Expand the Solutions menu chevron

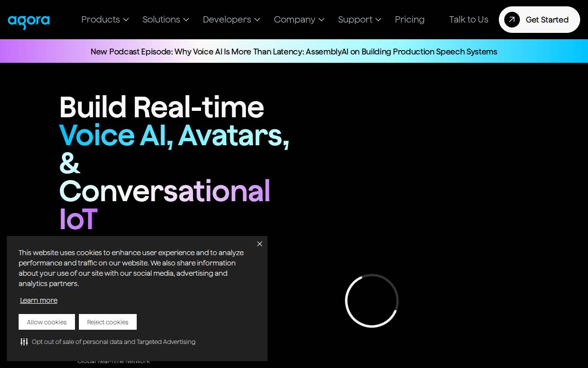[186, 20]
